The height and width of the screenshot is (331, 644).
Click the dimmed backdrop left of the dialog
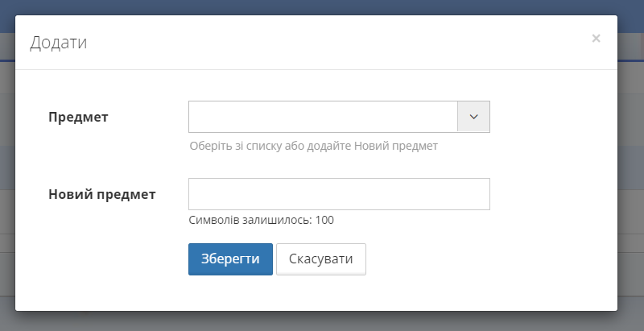[x=7, y=161]
